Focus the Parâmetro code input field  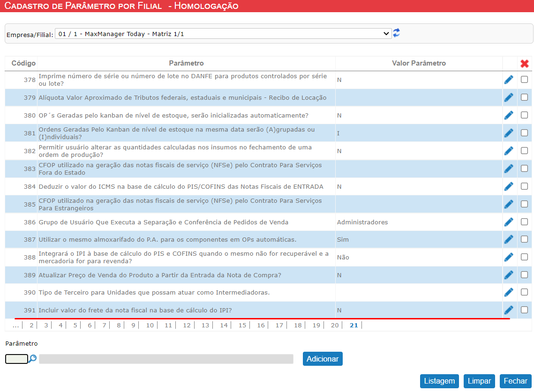[x=16, y=359]
